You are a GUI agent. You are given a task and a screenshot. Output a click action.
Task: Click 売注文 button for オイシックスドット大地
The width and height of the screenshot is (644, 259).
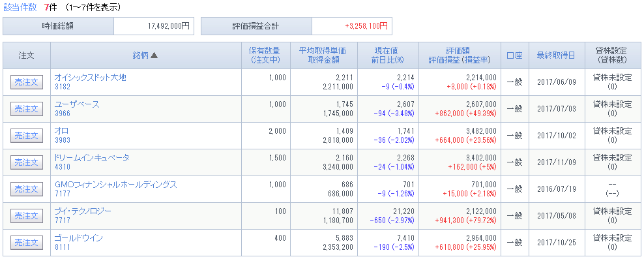click(x=26, y=82)
